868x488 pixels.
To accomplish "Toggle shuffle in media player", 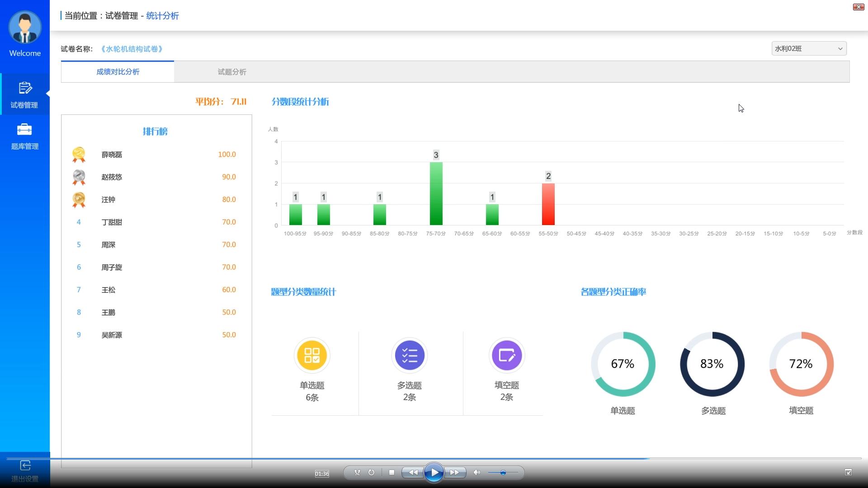I will point(357,473).
